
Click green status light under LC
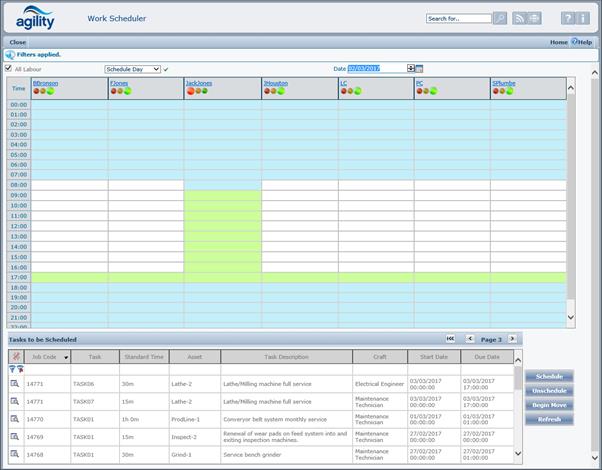357,91
